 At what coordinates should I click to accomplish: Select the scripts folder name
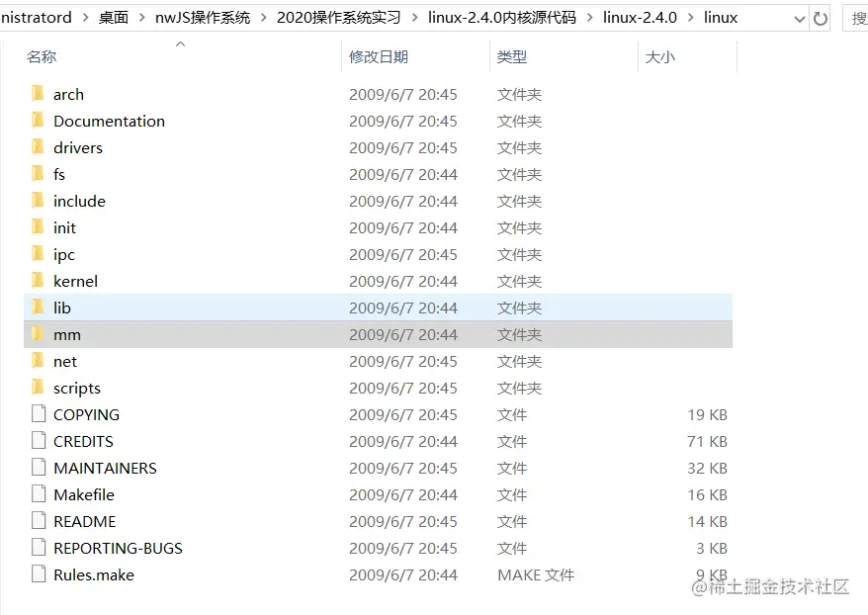[x=77, y=389]
